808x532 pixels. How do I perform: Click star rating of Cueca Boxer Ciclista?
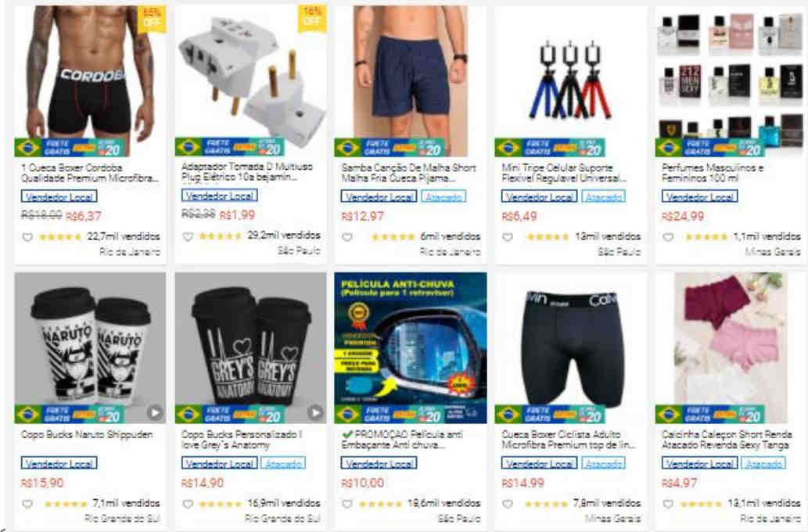549,504
